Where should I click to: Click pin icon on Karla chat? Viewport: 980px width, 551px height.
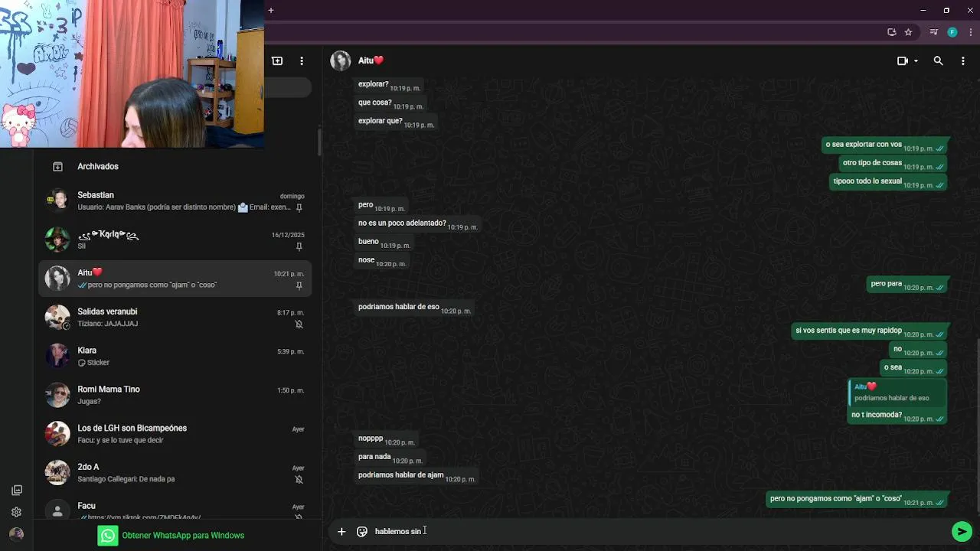299,246
